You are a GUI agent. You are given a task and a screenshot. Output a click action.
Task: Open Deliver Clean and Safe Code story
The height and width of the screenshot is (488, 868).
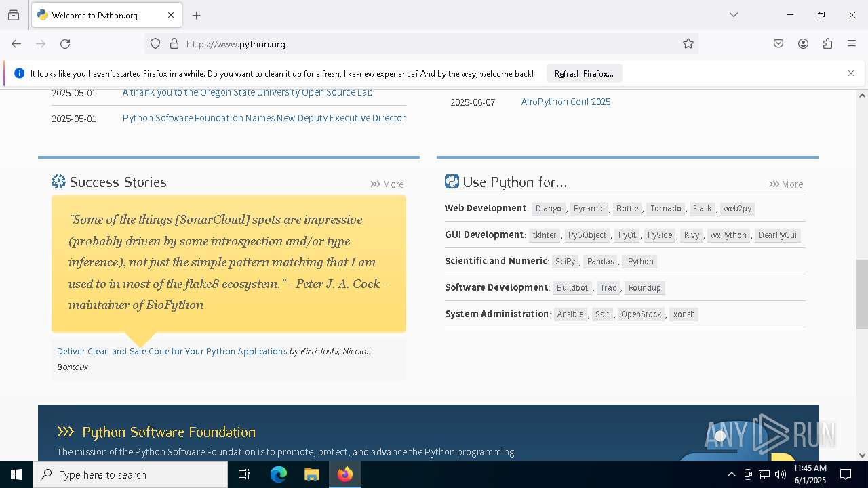172,351
